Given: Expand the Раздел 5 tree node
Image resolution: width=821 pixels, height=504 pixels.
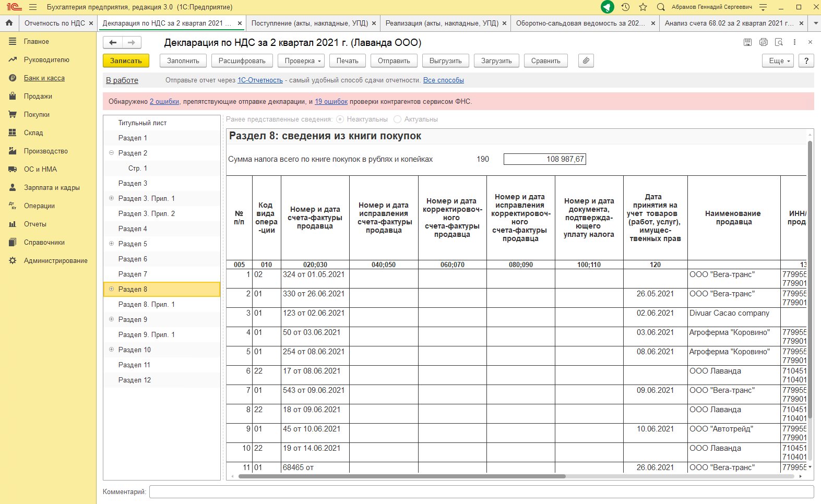Looking at the screenshot, I should coord(111,244).
